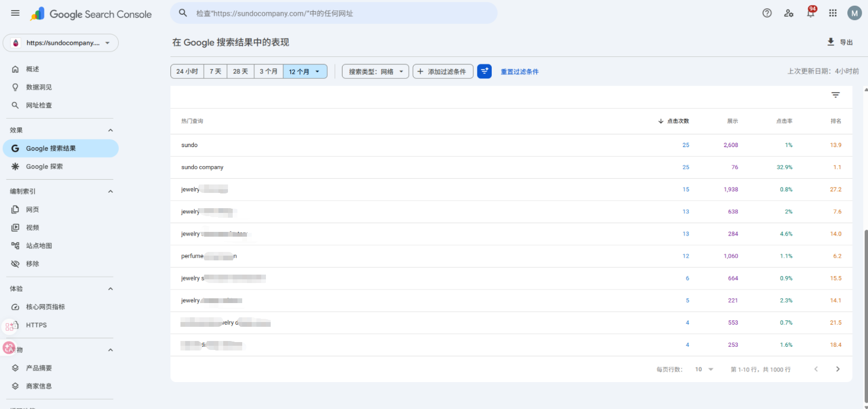Open the HTTPS report in sidebar

click(x=61, y=325)
